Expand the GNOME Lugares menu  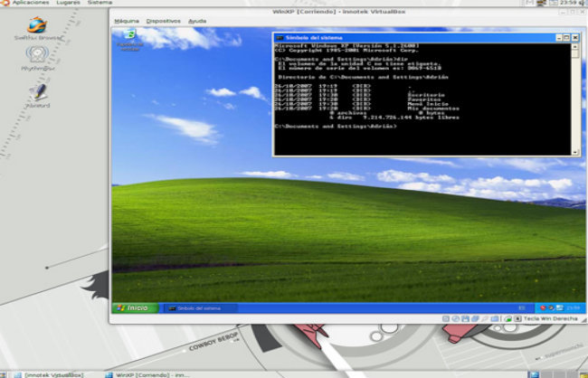[x=67, y=3]
